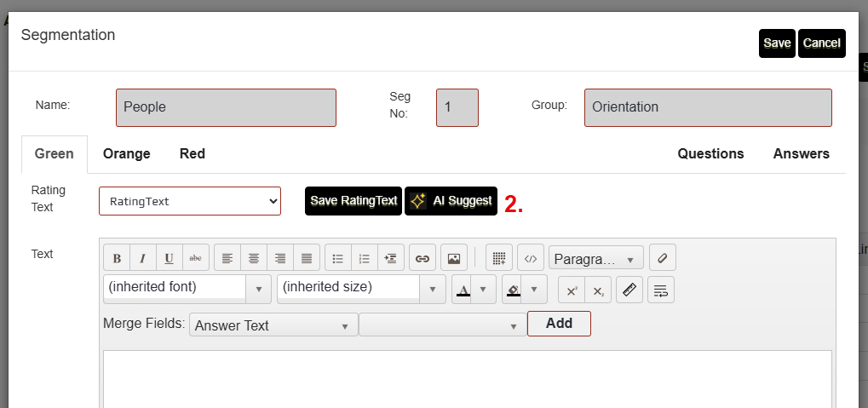Image resolution: width=868 pixels, height=408 pixels.
Task: Toggle strikethrough text formatting
Action: pyautogui.click(x=195, y=258)
